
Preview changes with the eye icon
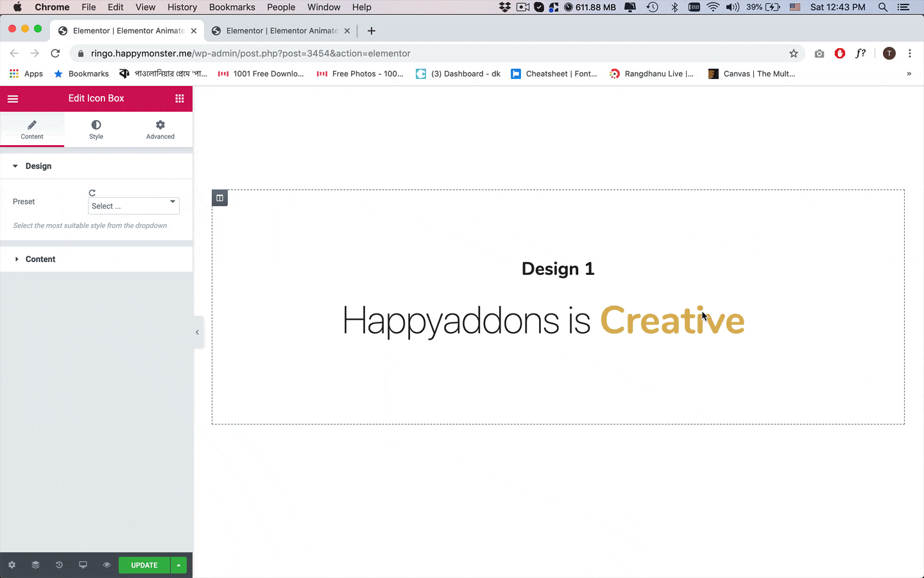point(107,565)
